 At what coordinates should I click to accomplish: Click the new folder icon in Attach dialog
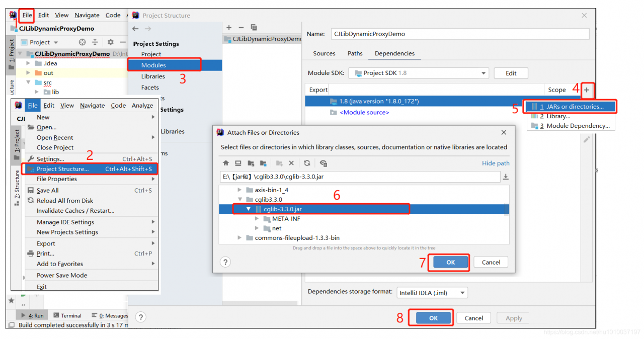(x=279, y=163)
